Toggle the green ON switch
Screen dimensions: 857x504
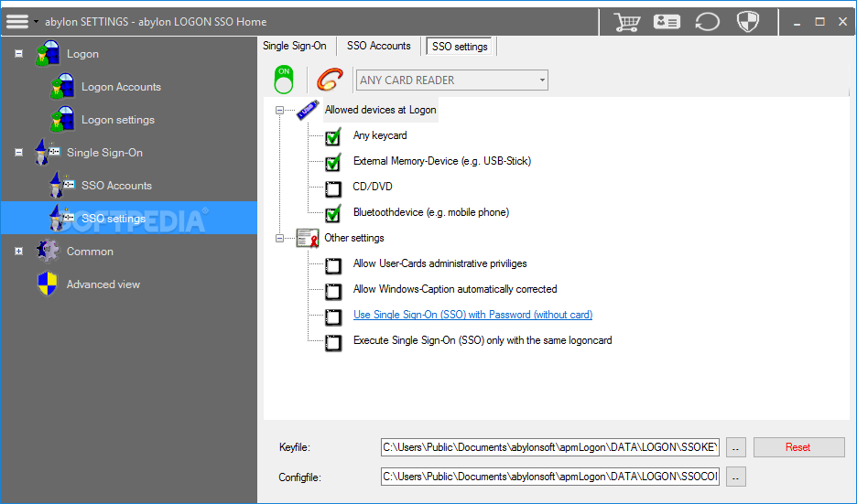click(284, 80)
